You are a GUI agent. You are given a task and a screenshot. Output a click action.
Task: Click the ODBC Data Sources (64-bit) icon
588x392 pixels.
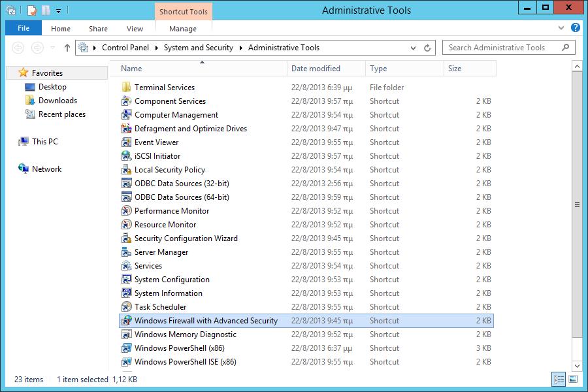[x=126, y=197]
